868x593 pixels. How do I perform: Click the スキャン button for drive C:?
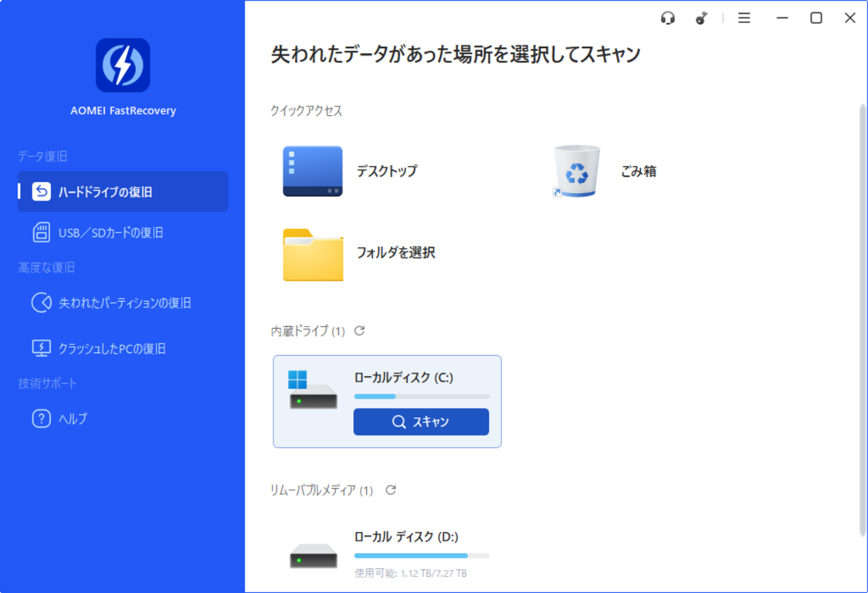tap(421, 422)
